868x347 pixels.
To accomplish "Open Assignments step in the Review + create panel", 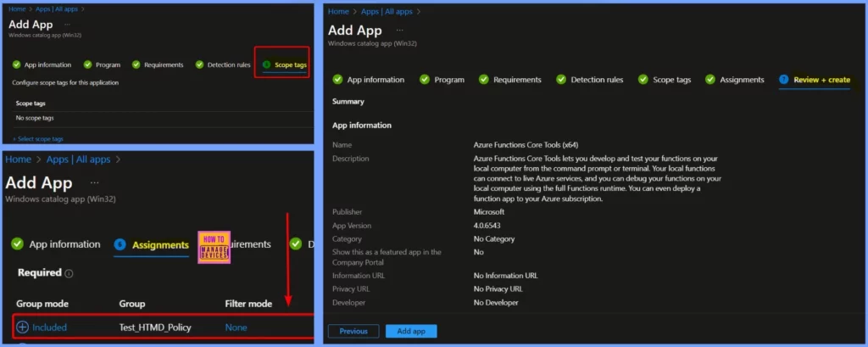I will coord(735,80).
